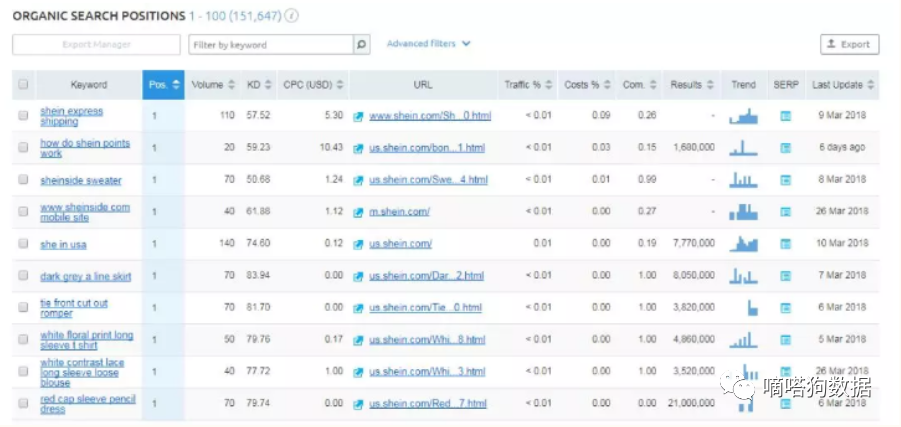View SERP snapshot for sheinside sweater
The width and height of the screenshot is (901, 427).
click(x=786, y=180)
